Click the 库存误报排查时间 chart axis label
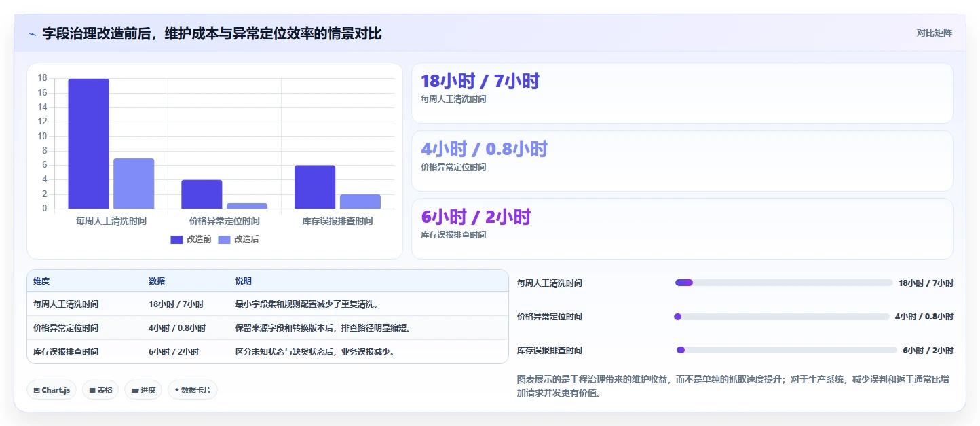The height and width of the screenshot is (426, 980). 338,221
